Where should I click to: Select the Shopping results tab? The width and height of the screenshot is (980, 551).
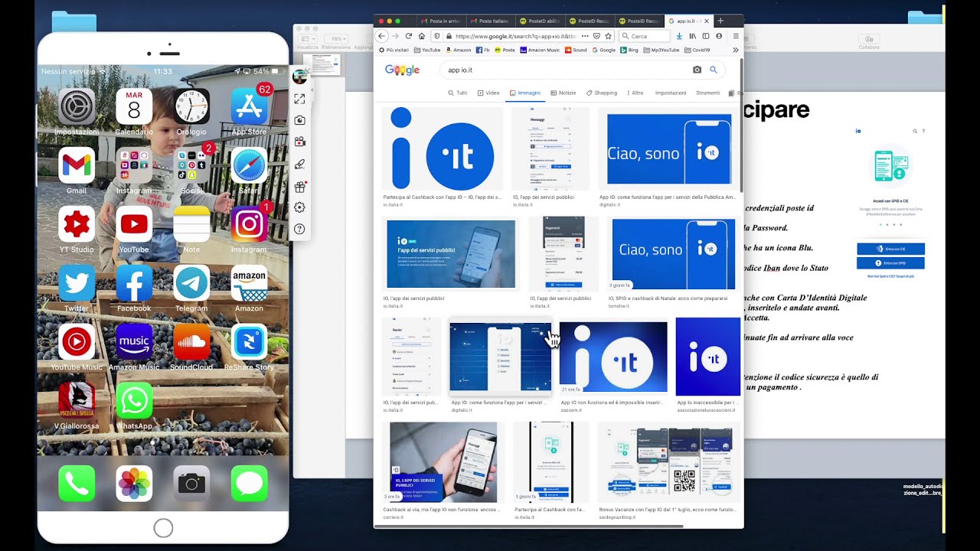[x=602, y=93]
